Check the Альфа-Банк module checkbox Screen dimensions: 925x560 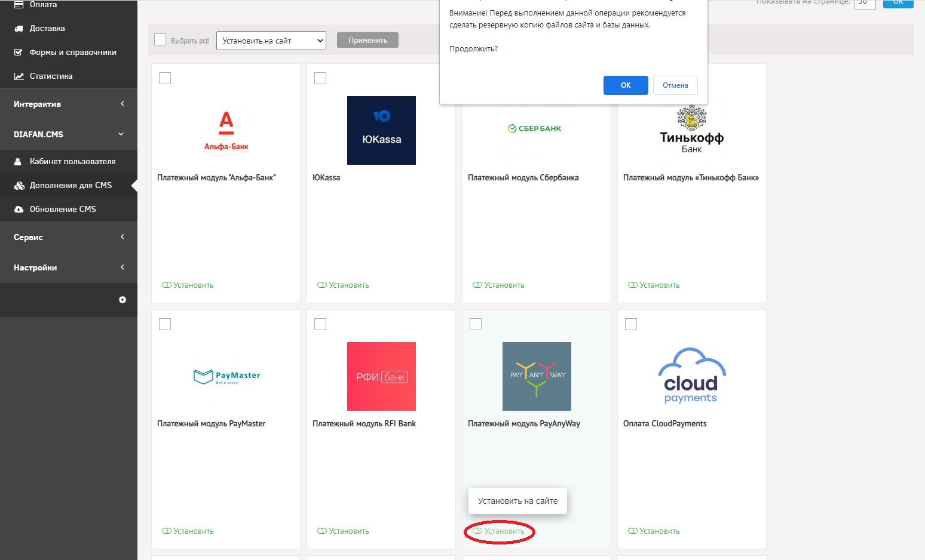point(165,78)
